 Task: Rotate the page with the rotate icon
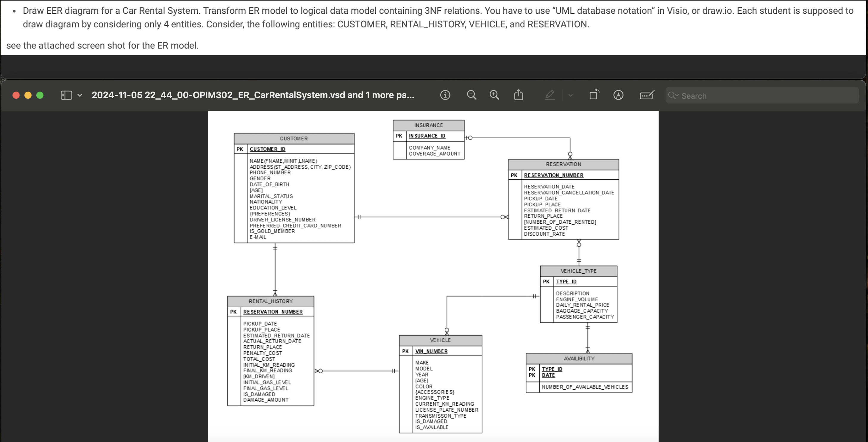[594, 95]
